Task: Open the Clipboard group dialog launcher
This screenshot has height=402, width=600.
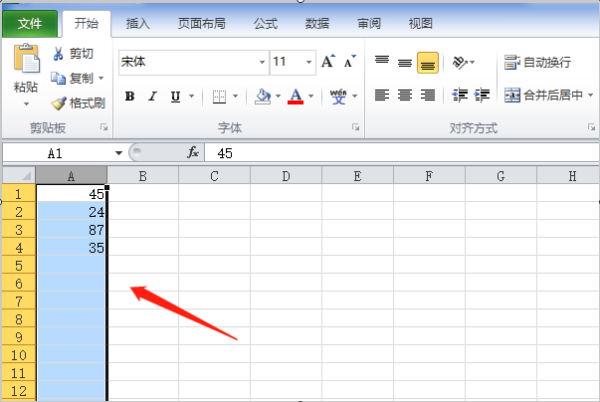Action: point(104,127)
